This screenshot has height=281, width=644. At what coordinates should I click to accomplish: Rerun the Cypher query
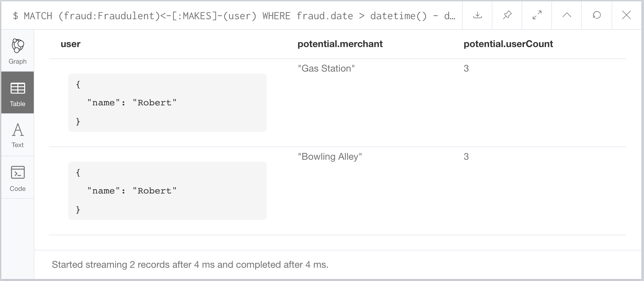pyautogui.click(x=596, y=15)
